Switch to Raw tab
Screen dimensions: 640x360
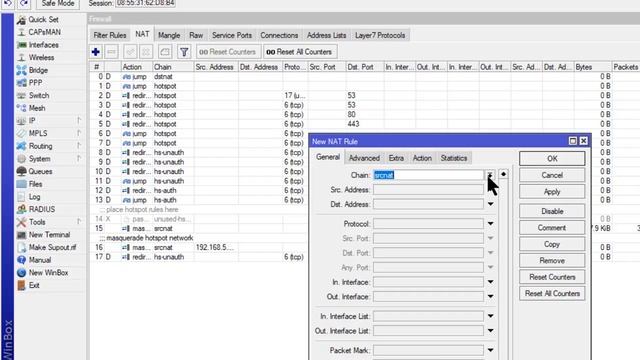(x=196, y=36)
